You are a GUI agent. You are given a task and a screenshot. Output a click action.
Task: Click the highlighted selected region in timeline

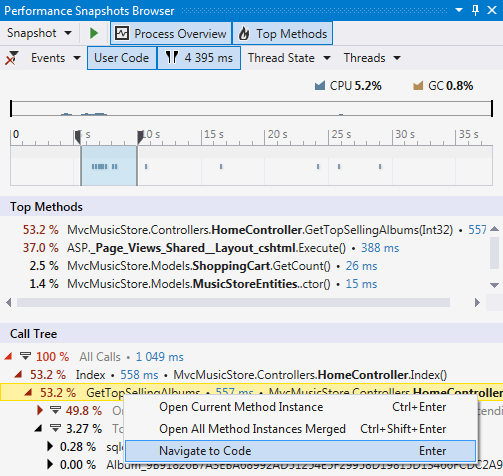(109, 166)
